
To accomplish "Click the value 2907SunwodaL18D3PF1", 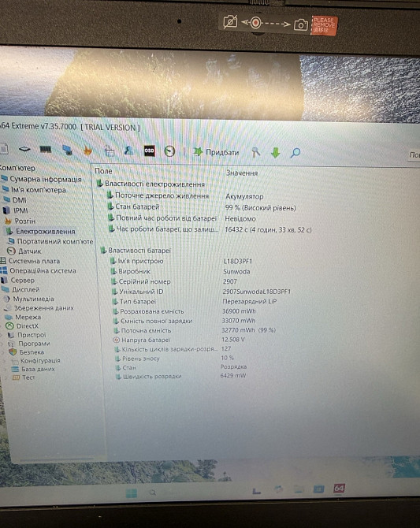I will (x=256, y=292).
